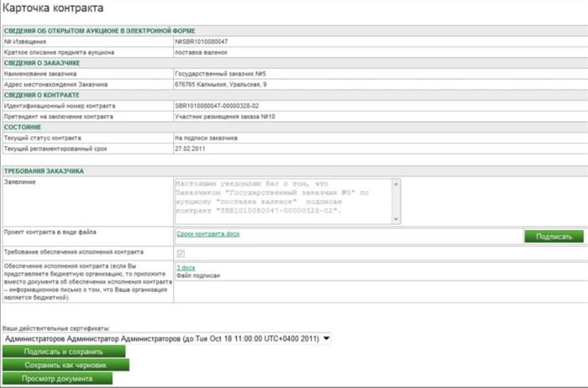Click the Сохранить как черновик button
This screenshot has height=388, width=588.
(x=66, y=364)
